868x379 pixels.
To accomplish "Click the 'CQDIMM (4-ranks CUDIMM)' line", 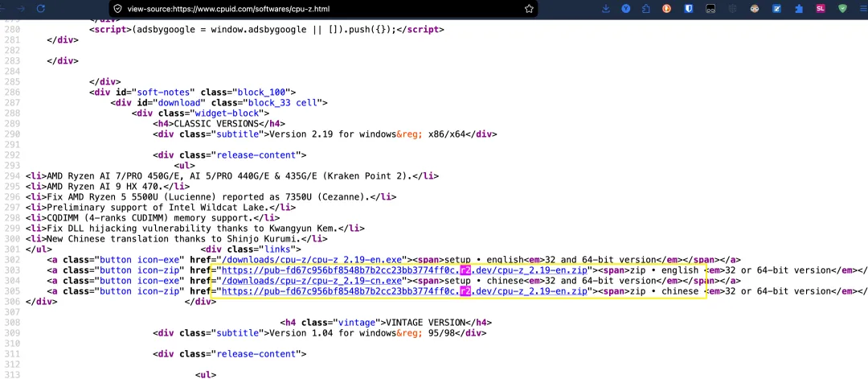I will click(153, 218).
